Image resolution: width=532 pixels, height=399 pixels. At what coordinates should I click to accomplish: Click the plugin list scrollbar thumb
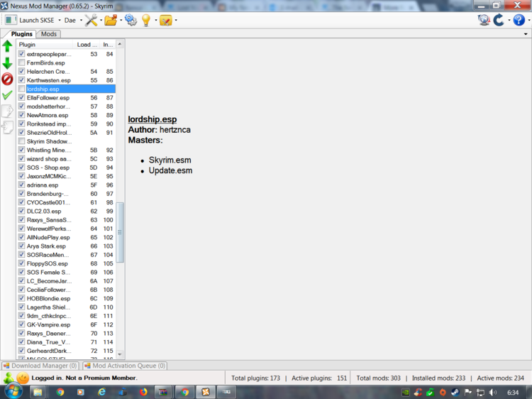(x=120, y=232)
